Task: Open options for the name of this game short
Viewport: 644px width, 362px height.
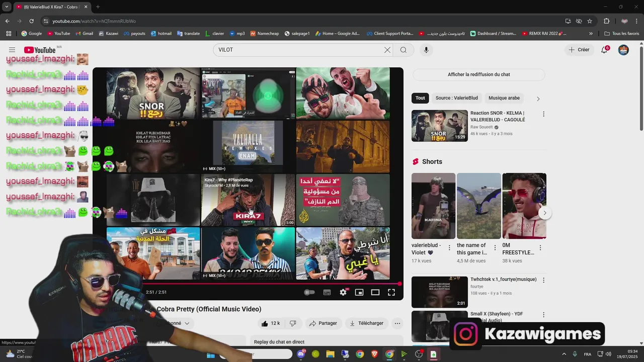Action: 495,248
